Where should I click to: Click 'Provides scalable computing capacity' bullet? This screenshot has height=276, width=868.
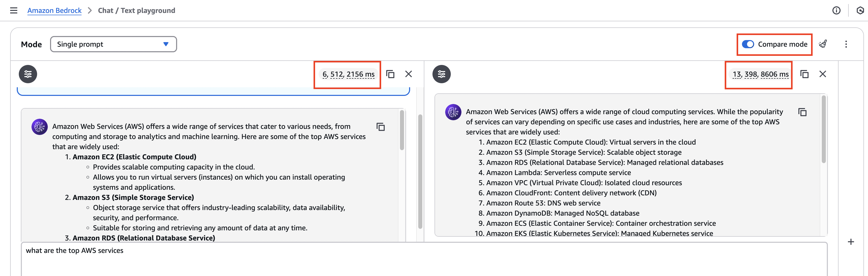click(174, 167)
